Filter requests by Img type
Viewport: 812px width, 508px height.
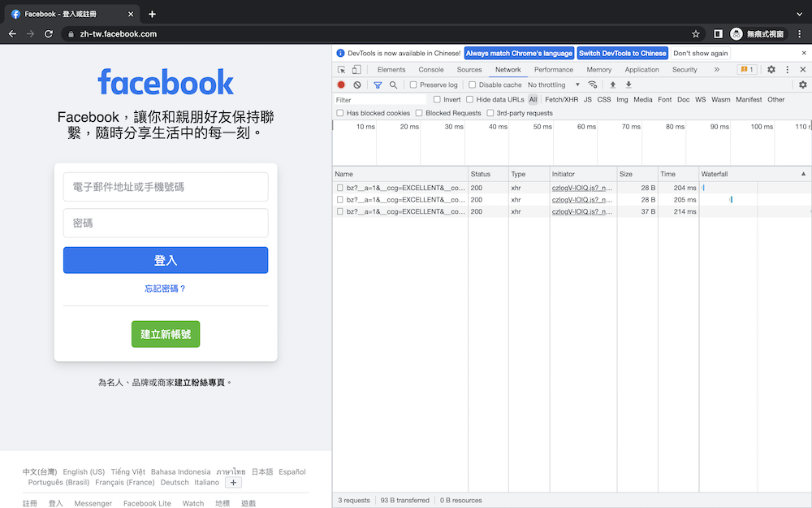point(622,99)
